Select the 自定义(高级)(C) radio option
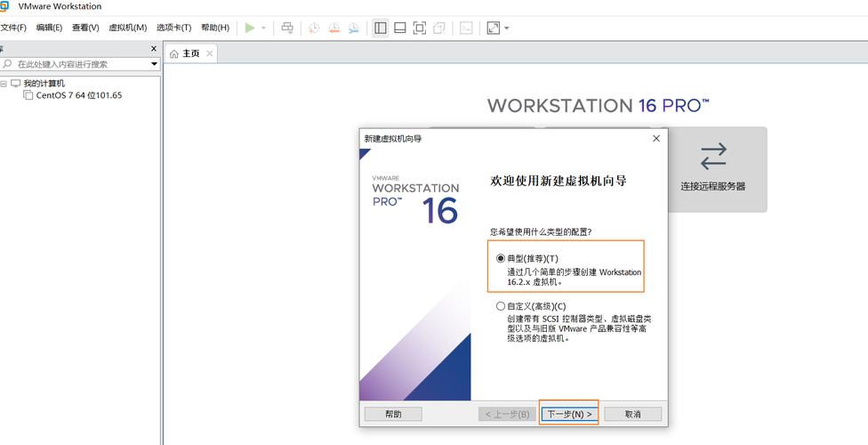This screenshot has width=868, height=445. [x=501, y=306]
